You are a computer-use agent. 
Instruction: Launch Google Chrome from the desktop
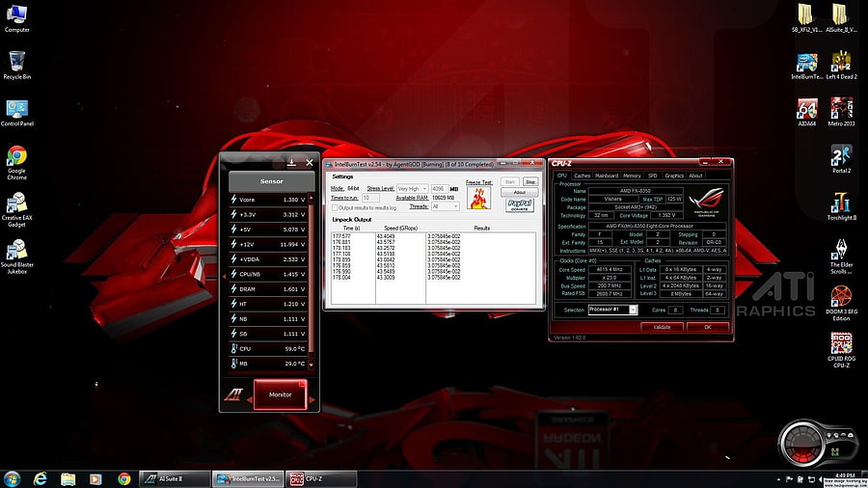[x=16, y=163]
